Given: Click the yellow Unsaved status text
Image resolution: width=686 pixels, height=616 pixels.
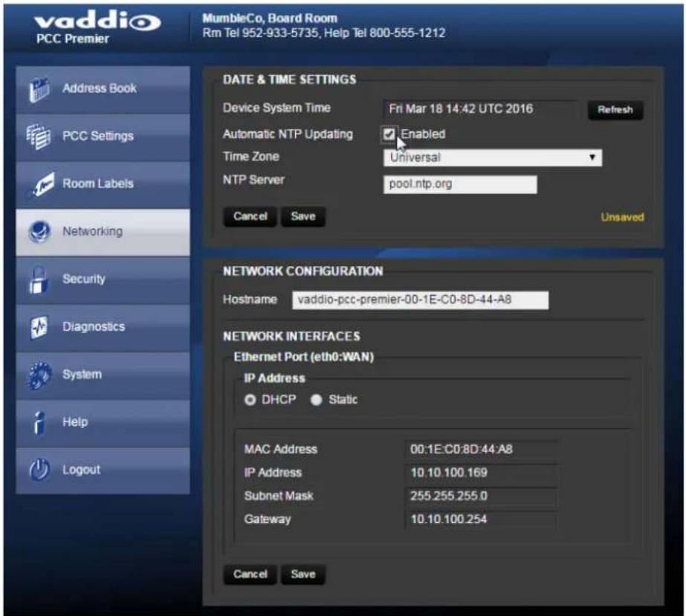Looking at the screenshot, I should click(x=622, y=217).
